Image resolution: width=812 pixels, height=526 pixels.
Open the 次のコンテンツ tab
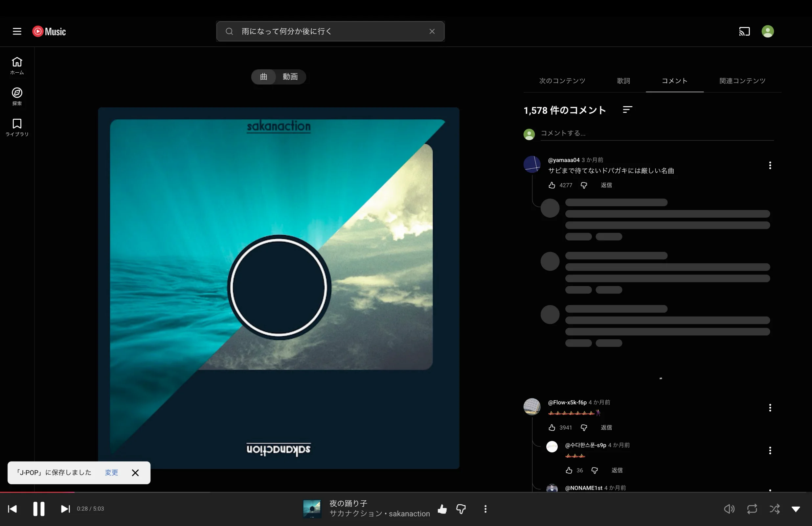[x=562, y=81]
